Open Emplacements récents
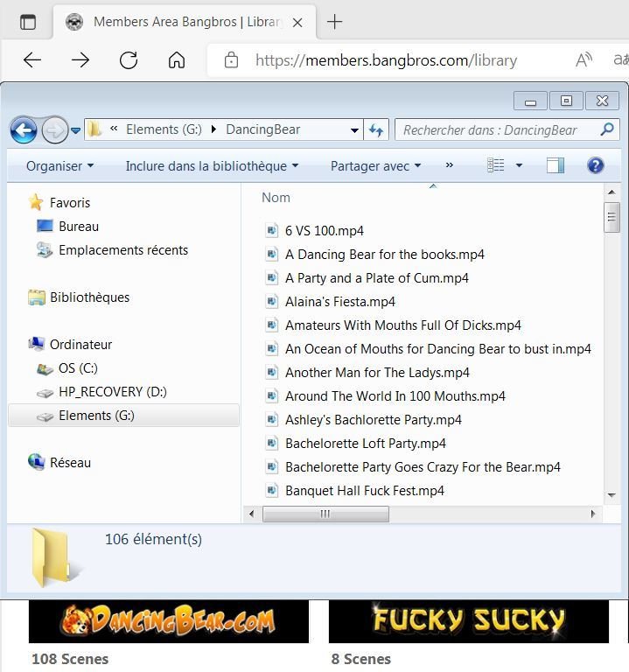The width and height of the screenshot is (629, 672). pyautogui.click(x=123, y=250)
